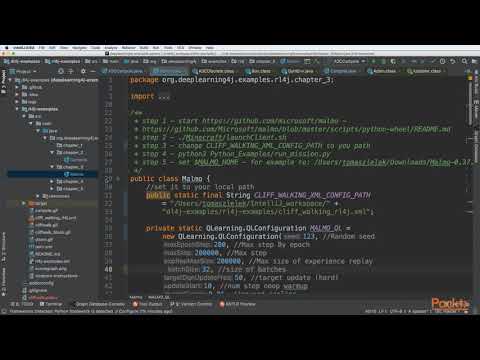This screenshot has width=480, height=360.
Task: Select the cliffwalk_block.gif file
Action: tap(49, 232)
